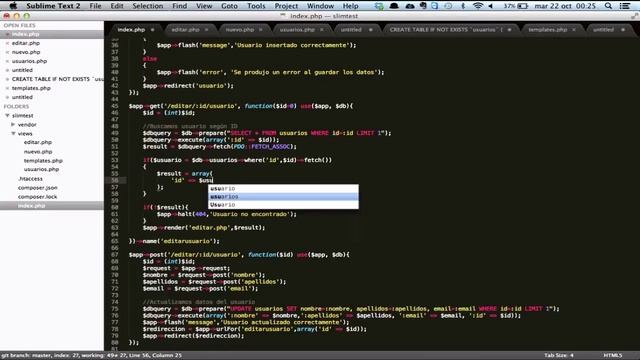The image size is (640, 360).
Task: Choose lowercase 'usuario' autocomplete suggestion
Action: click(x=283, y=189)
